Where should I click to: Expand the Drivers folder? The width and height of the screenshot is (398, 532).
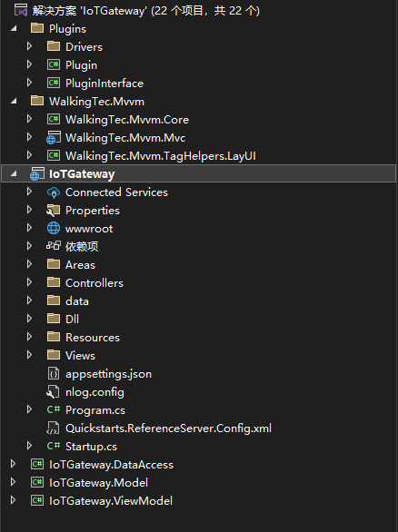30,45
